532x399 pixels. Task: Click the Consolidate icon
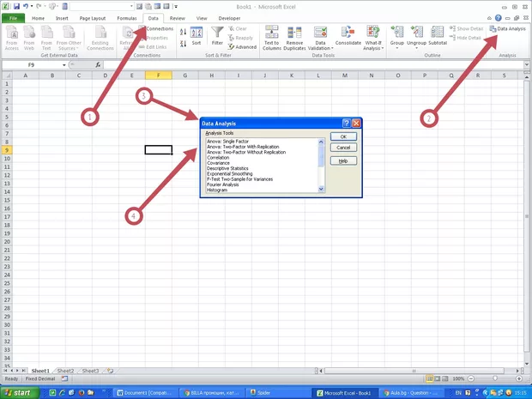pyautogui.click(x=348, y=36)
